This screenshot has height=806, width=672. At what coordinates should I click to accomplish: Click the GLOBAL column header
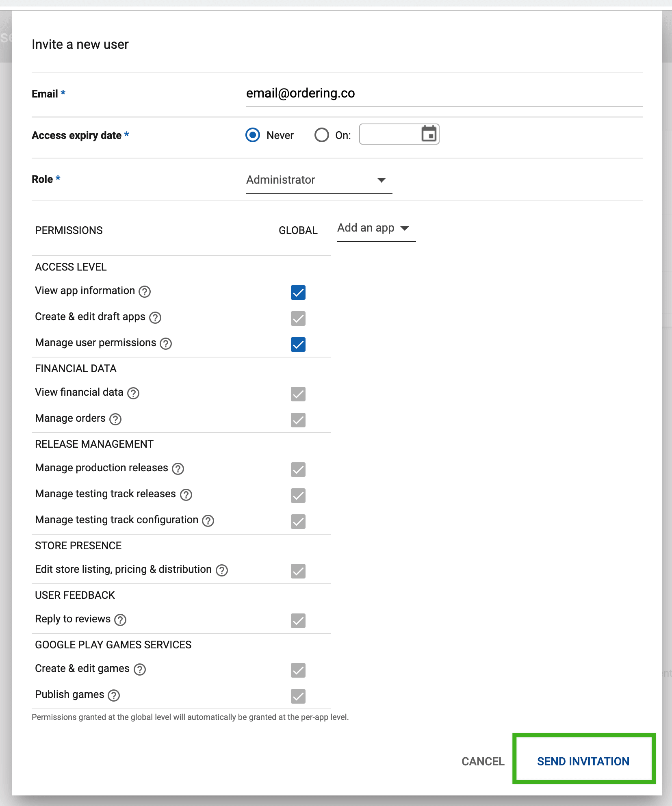[x=298, y=230]
